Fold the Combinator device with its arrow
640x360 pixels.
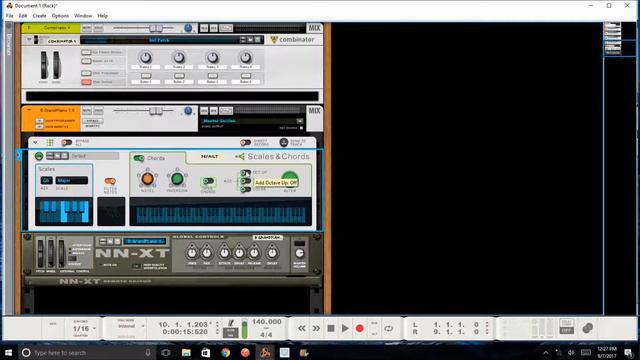(x=29, y=40)
